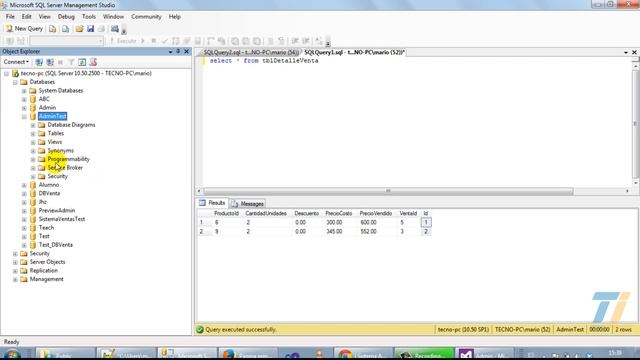The width and height of the screenshot is (640, 360).
Task: Open the Edit menu
Action: (x=27, y=17)
